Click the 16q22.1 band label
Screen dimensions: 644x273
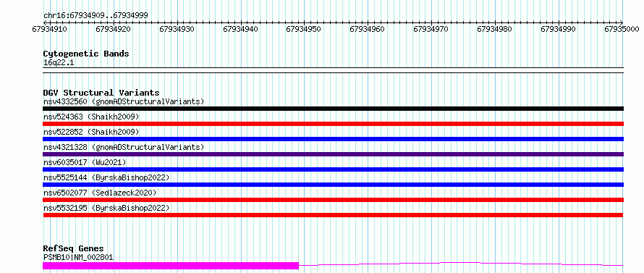point(59,62)
